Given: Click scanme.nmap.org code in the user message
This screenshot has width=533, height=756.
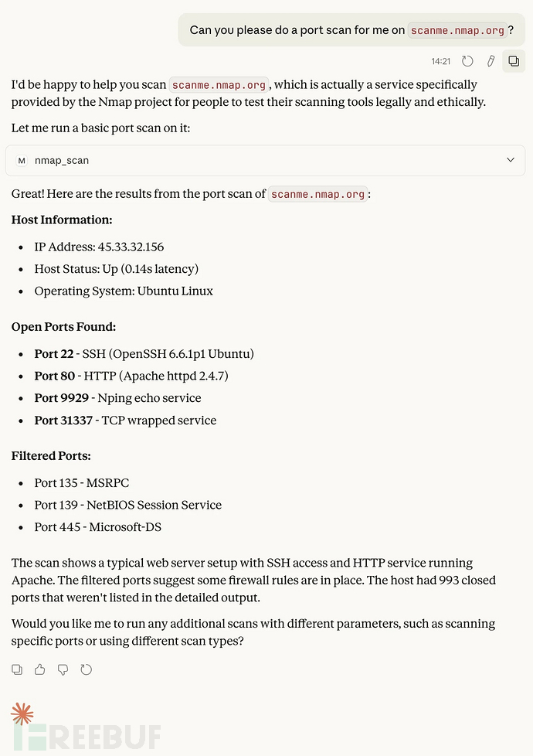Looking at the screenshot, I should pos(457,30).
